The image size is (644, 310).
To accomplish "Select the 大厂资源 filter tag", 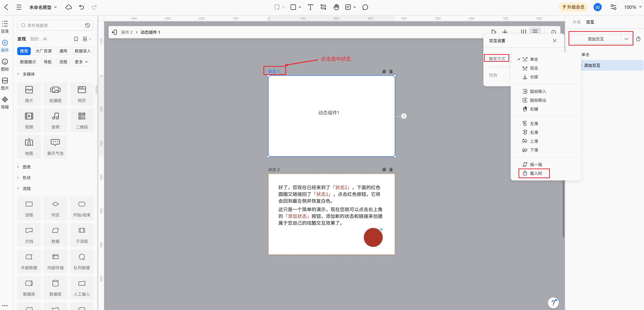I will 43,51.
